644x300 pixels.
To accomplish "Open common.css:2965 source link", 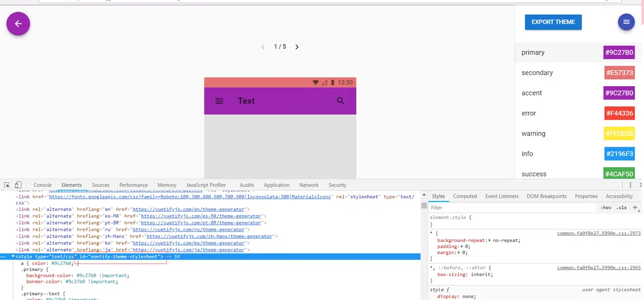I will 599,268.
